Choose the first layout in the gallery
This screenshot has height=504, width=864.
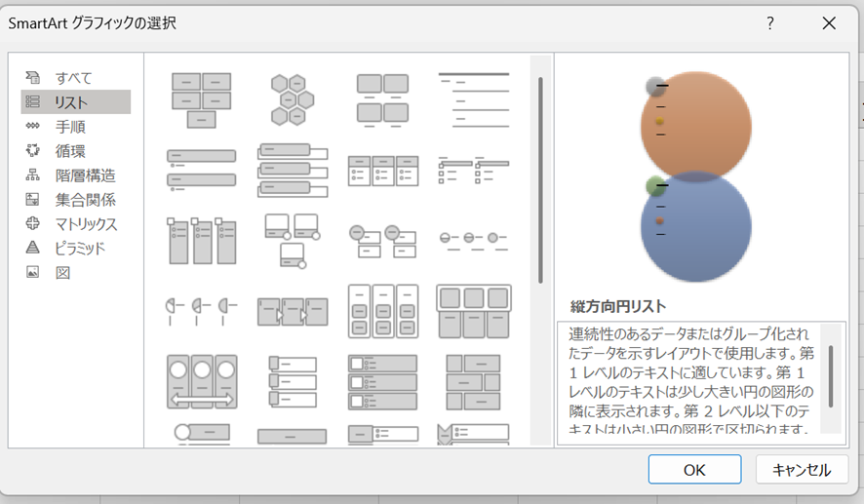coord(202,100)
